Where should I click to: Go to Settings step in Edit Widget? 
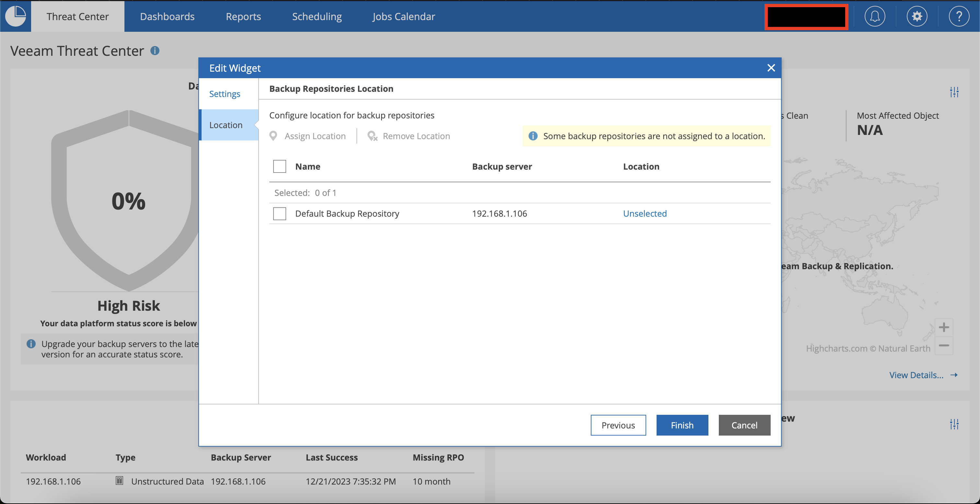pos(225,94)
